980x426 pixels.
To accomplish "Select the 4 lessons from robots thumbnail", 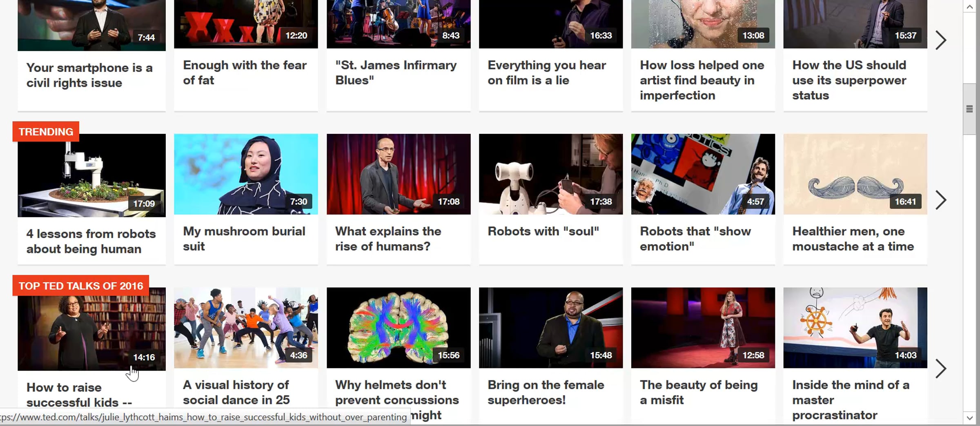I will coord(91,175).
